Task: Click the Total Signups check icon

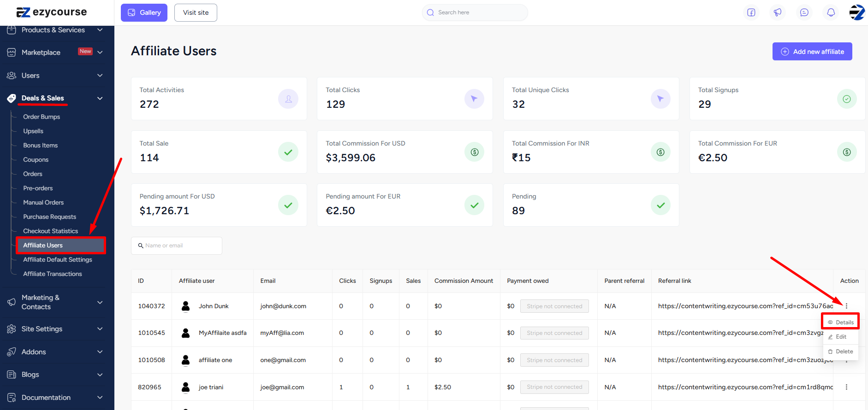Action: pyautogui.click(x=847, y=99)
